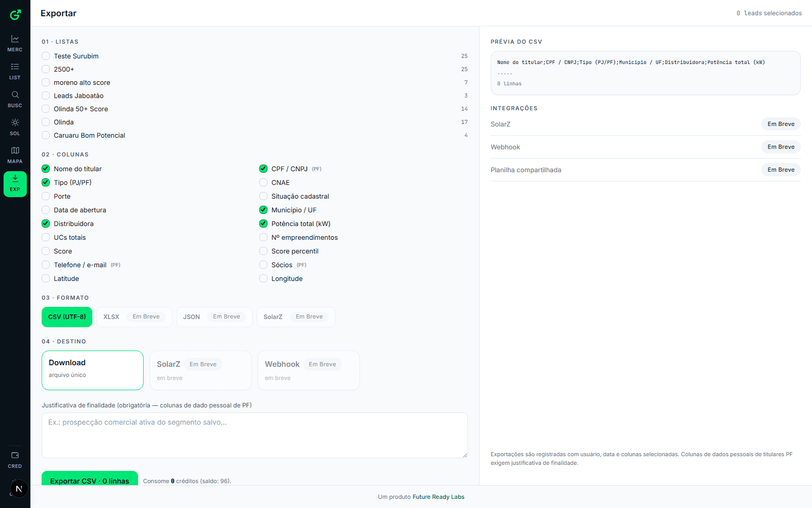Select the CSV (UTF-8) format
Viewport: 812px width, 508px height.
67,317
